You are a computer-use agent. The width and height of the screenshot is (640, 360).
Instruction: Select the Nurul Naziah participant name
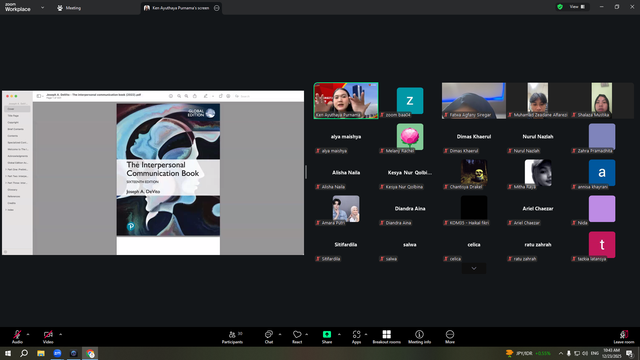538,137
